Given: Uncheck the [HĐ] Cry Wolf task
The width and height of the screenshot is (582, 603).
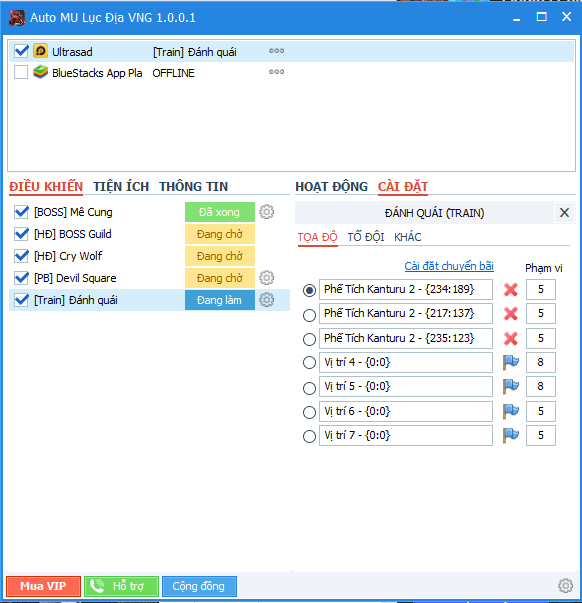Looking at the screenshot, I should 21,256.
